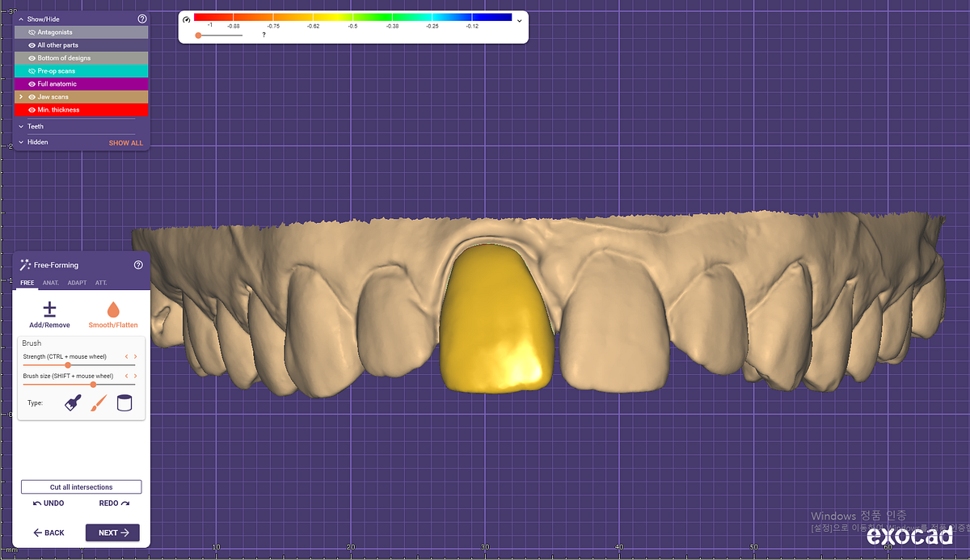
Task: Click SHOW ALL in Hidden section
Action: pos(125,142)
